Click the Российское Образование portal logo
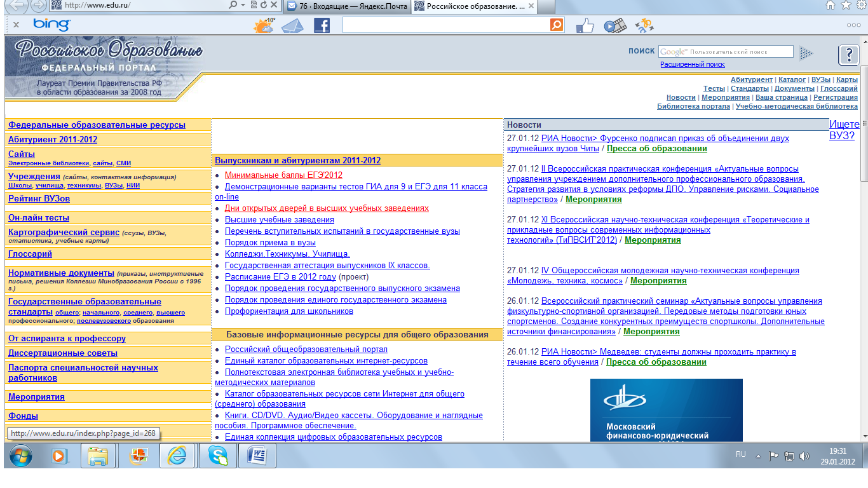Image resolution: width=868 pixels, height=488 pixels. coord(108,50)
